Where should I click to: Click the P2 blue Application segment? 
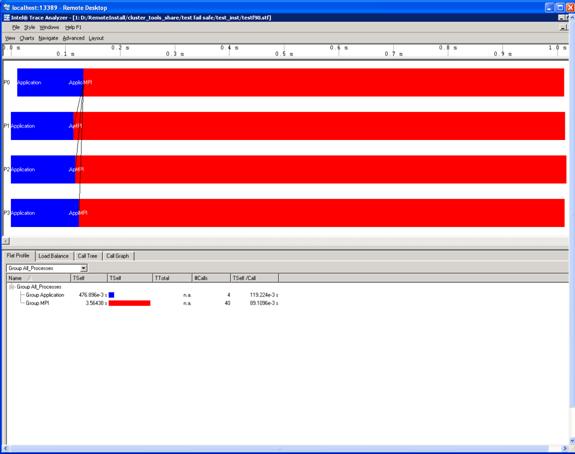[43, 169]
